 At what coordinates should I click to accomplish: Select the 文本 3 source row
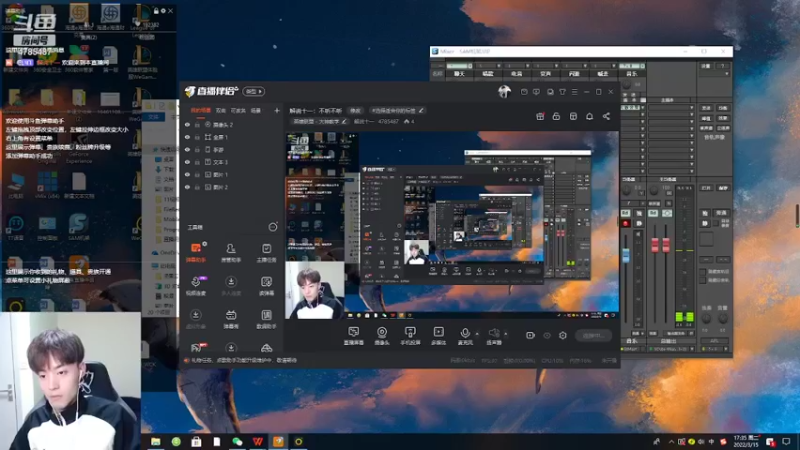point(232,162)
